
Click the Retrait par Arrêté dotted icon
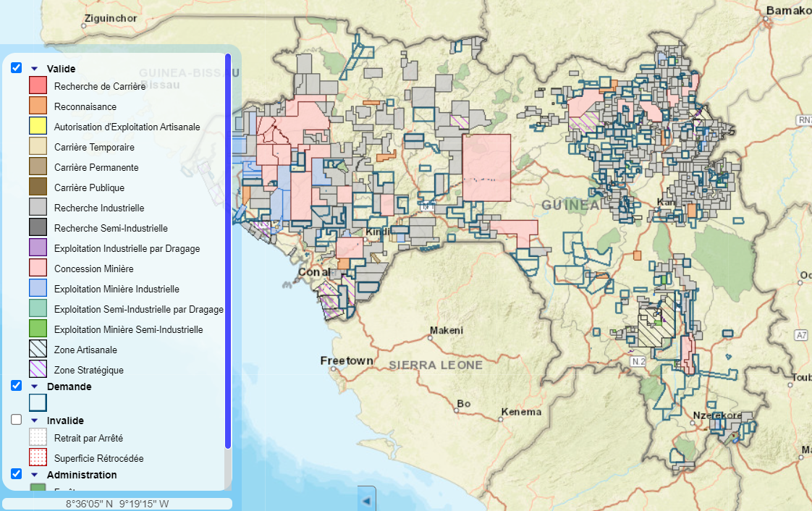(38, 437)
